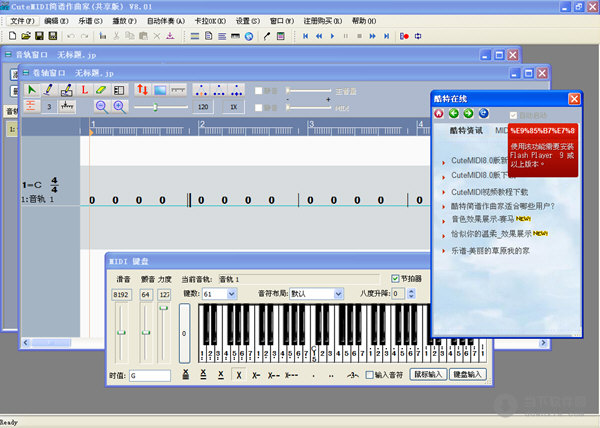600x428 pixels.
Task: Select the red L tool
Action: pos(84,90)
